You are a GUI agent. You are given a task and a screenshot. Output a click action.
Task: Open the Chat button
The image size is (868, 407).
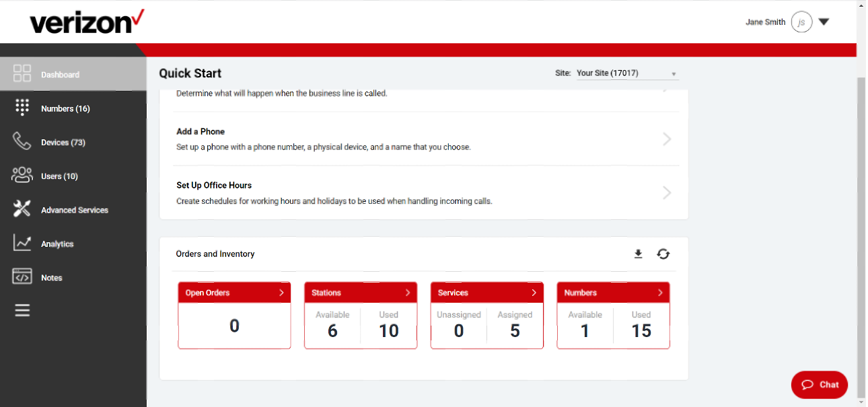[x=820, y=385]
